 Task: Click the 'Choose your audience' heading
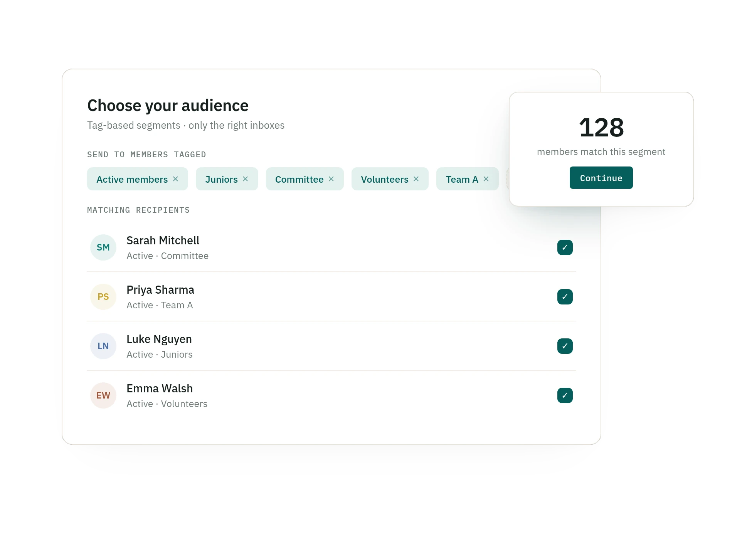(x=168, y=106)
